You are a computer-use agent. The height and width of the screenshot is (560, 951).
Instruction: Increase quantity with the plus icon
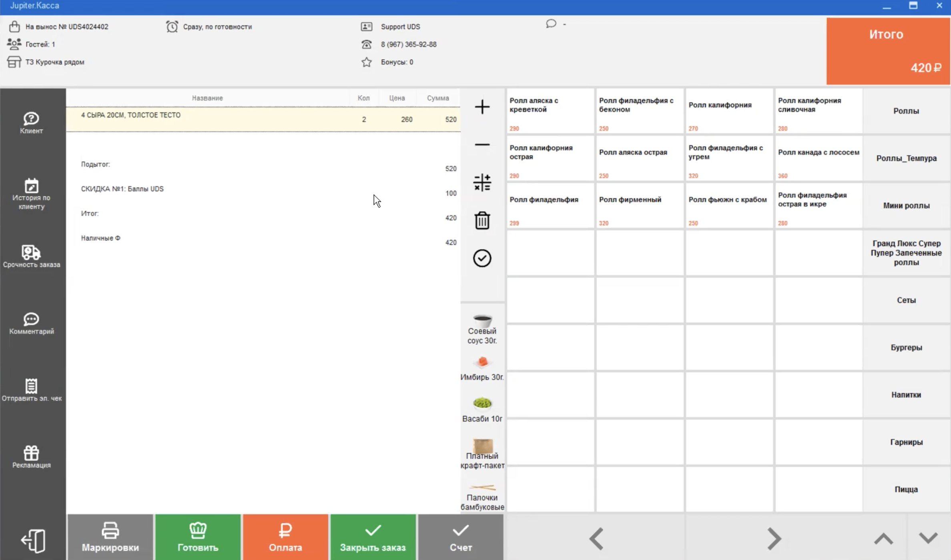[x=482, y=107]
